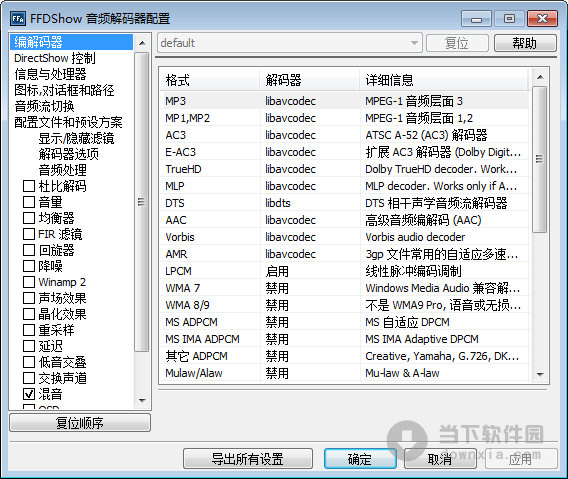
Task: Change Mulaw/Alaw decoder from 禁用
Action: coord(277,373)
